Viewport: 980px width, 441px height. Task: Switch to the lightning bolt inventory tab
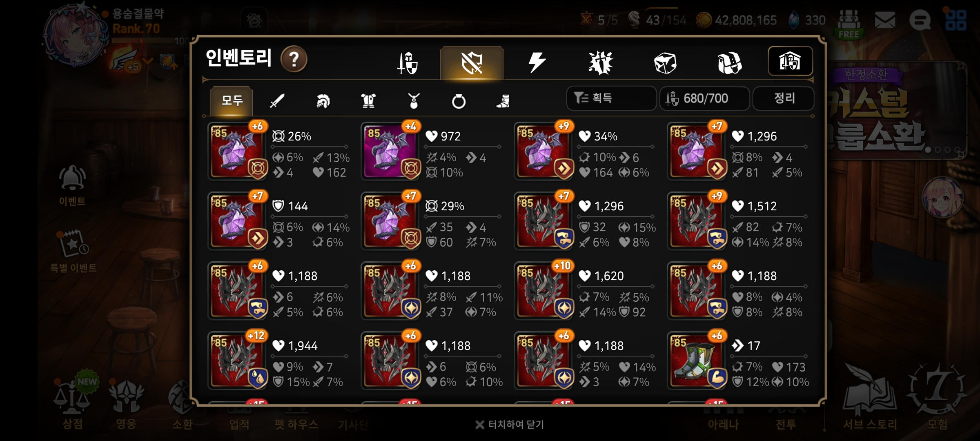point(537,63)
